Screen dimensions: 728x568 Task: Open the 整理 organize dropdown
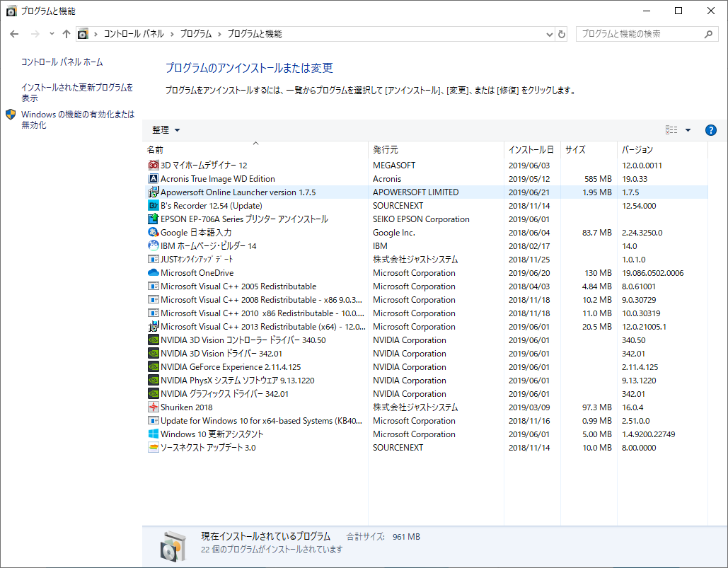click(x=166, y=130)
